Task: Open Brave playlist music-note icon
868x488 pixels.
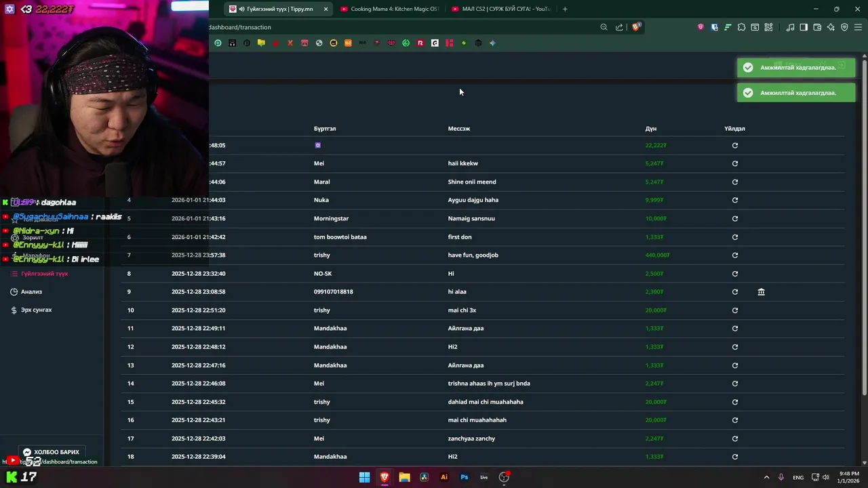Action: [x=790, y=27]
